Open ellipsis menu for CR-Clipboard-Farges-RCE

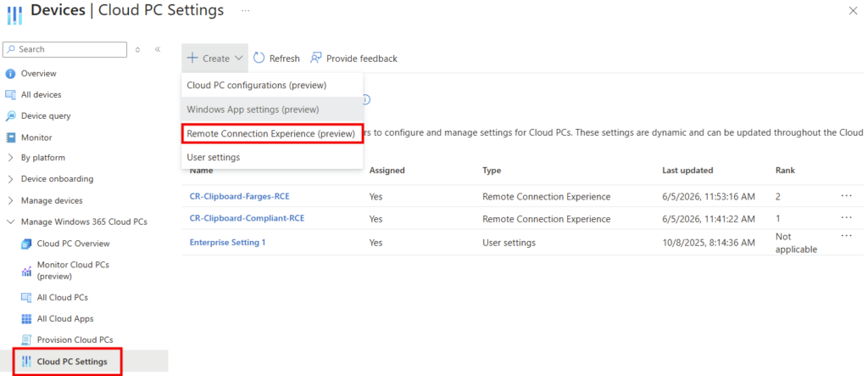pos(847,196)
